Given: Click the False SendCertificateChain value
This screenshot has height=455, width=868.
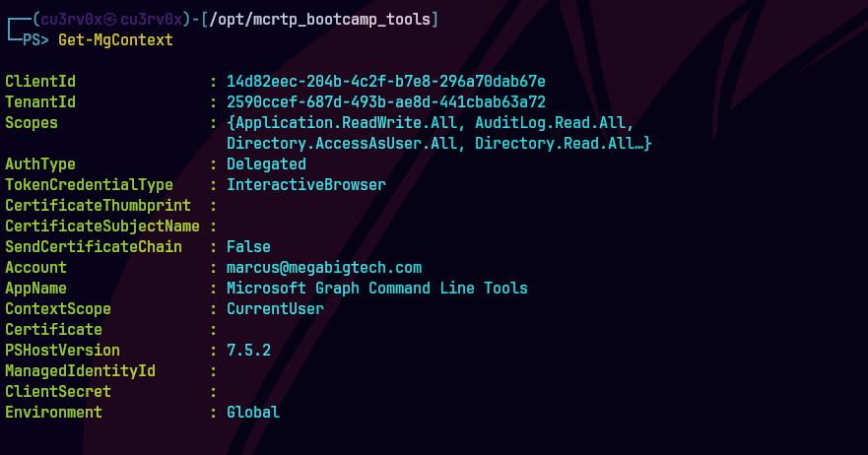Looking at the screenshot, I should (248, 247).
